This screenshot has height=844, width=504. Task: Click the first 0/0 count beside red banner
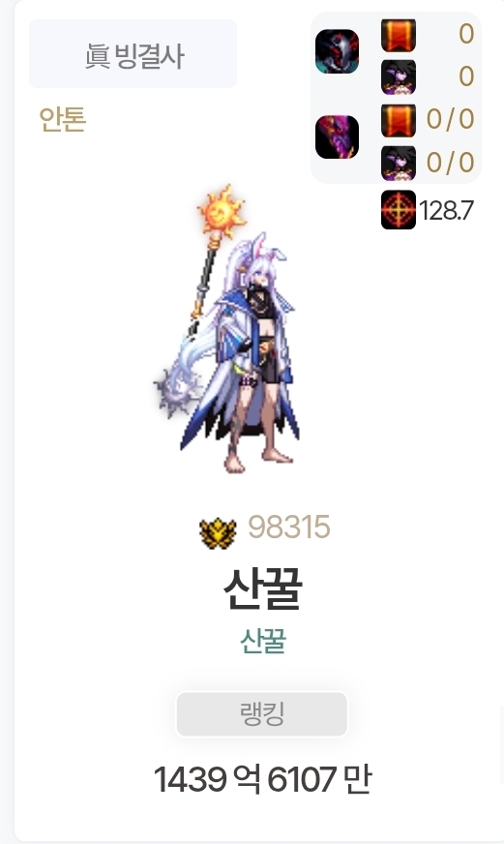point(450,119)
